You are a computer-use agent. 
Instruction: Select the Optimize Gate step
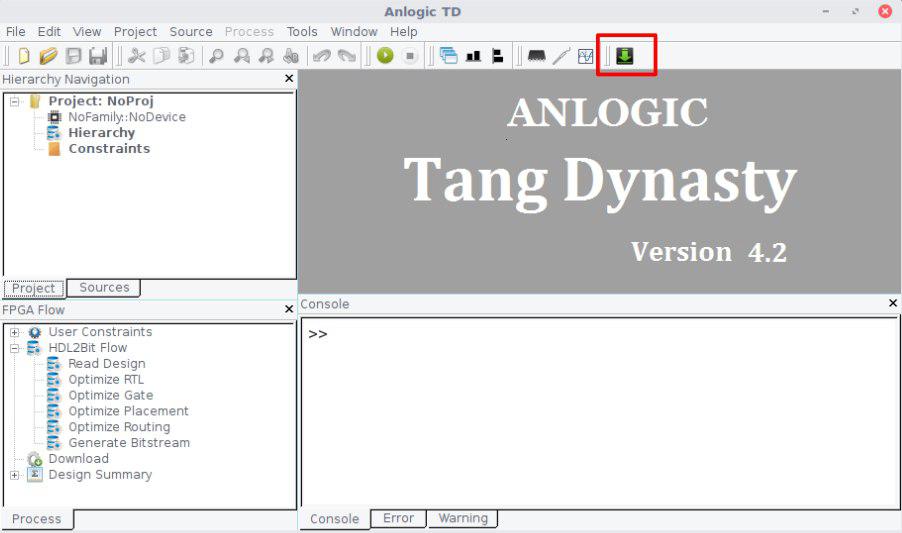[x=111, y=395]
